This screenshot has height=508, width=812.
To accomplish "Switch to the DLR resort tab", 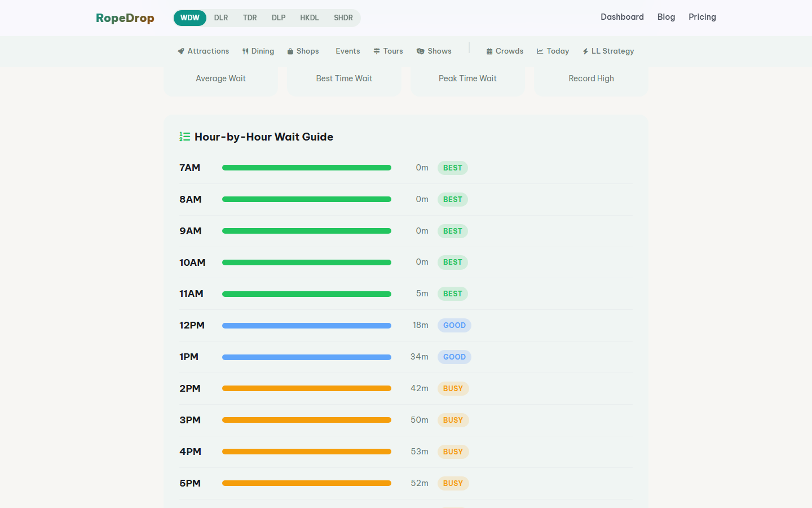I will tap(221, 18).
